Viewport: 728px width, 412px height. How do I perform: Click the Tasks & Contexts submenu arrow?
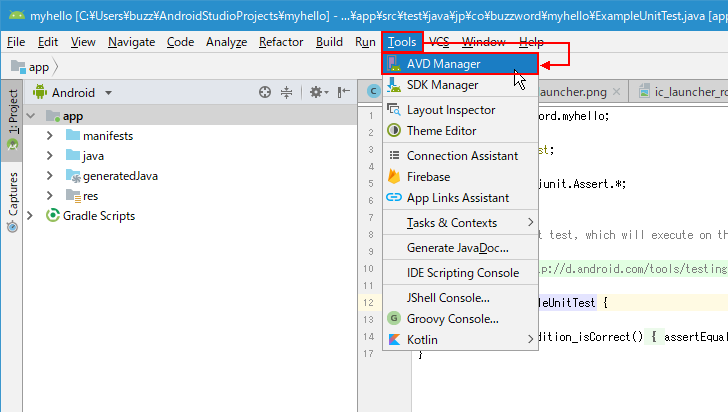(x=531, y=222)
